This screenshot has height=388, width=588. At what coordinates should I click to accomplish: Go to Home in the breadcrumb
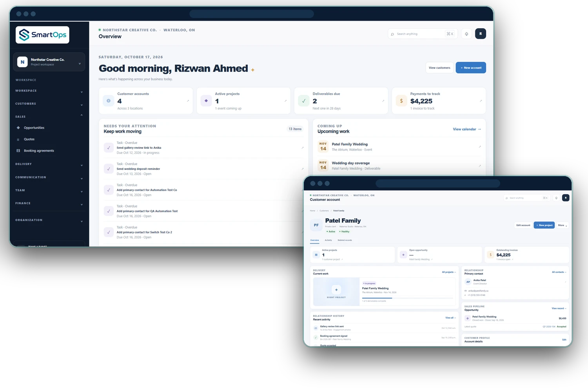click(312, 211)
